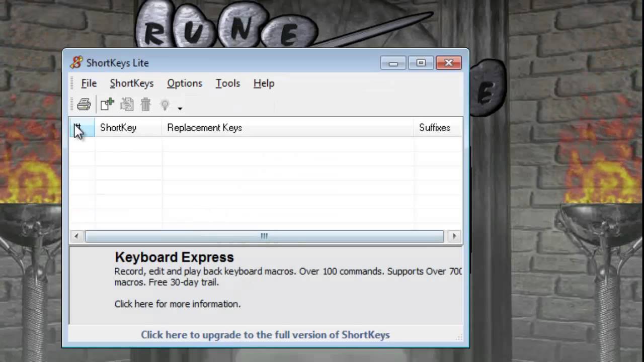
Task: Sort by the # column header
Action: tap(82, 128)
